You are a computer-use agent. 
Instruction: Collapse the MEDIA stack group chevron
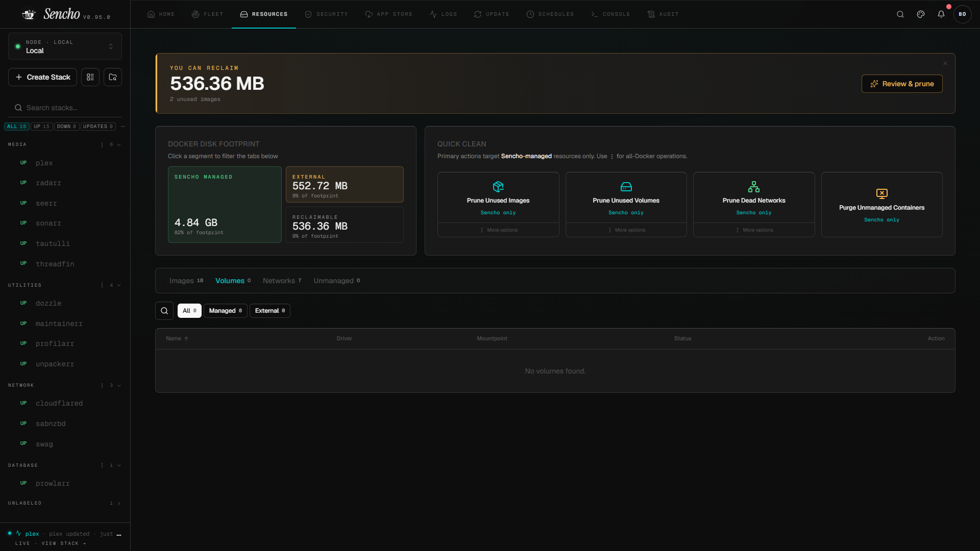(119, 145)
